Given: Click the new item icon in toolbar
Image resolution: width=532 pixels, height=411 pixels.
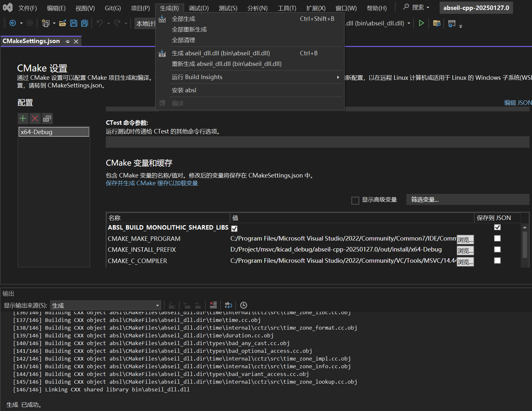Looking at the screenshot, I should click(46, 23).
